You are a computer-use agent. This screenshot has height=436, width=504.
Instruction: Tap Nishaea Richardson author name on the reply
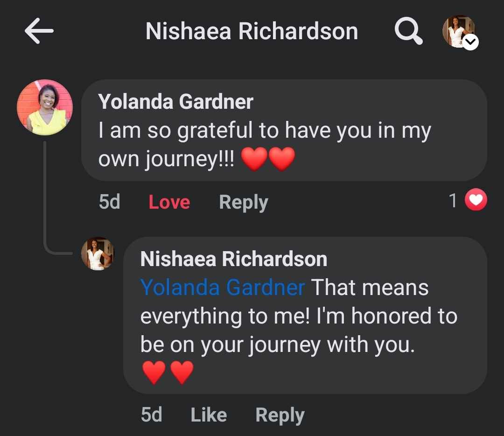tap(233, 259)
